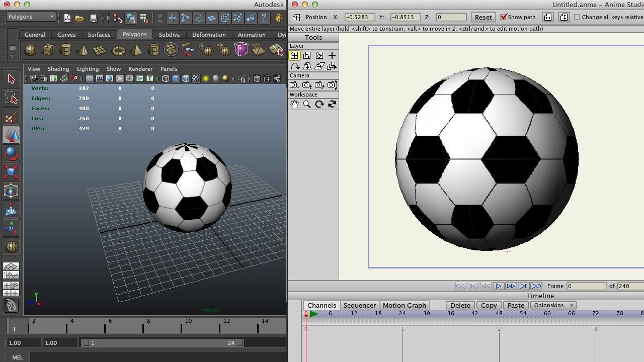
Task: Switch to the Motion Graph timeline tab
Action: pos(405,305)
